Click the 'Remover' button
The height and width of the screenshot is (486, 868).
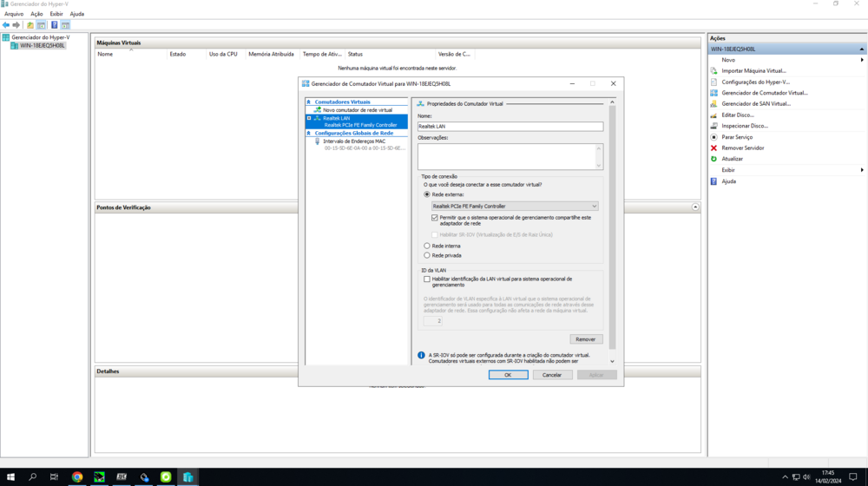(x=586, y=339)
